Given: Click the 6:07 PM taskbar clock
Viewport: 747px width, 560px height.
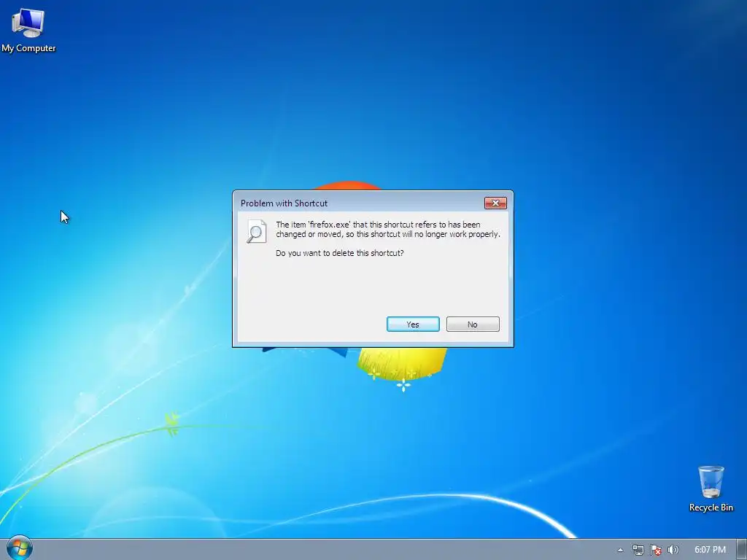Looking at the screenshot, I should coord(710,550).
